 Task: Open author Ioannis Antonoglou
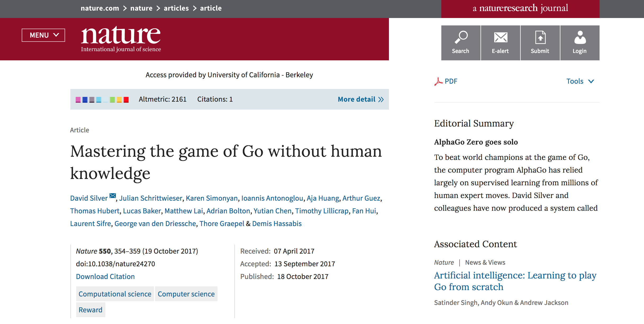[272, 198]
